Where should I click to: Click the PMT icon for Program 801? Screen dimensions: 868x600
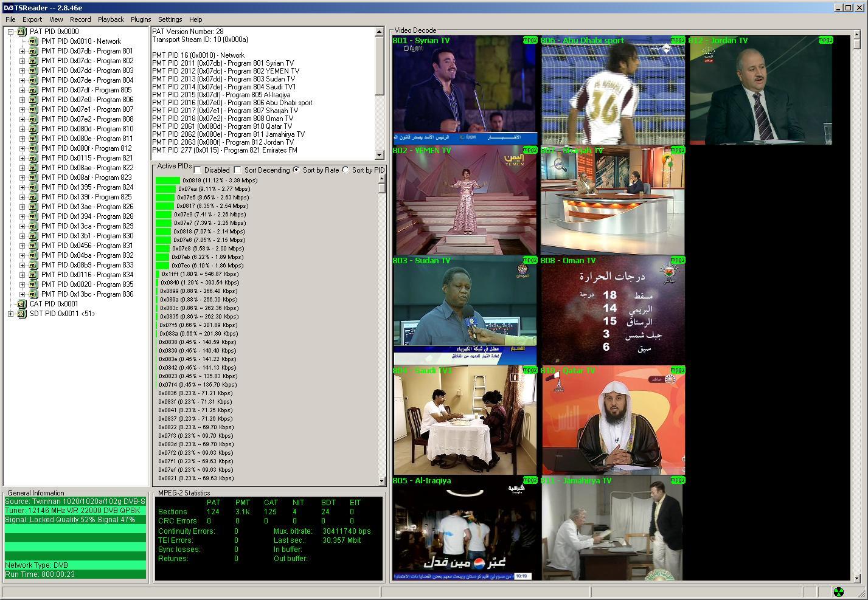coord(33,51)
